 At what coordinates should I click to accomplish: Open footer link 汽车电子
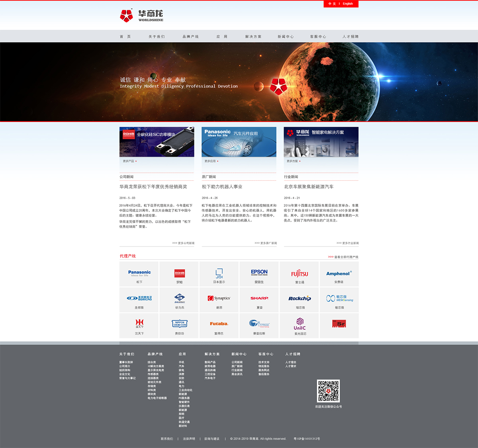tap(210, 378)
